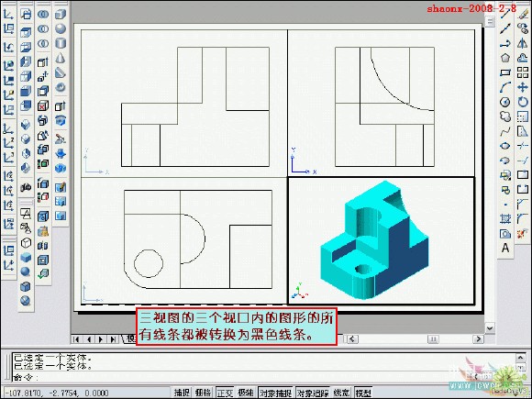The width and height of the screenshot is (532, 399).
Task: Toggle 模型 model space button
Action: (x=363, y=393)
